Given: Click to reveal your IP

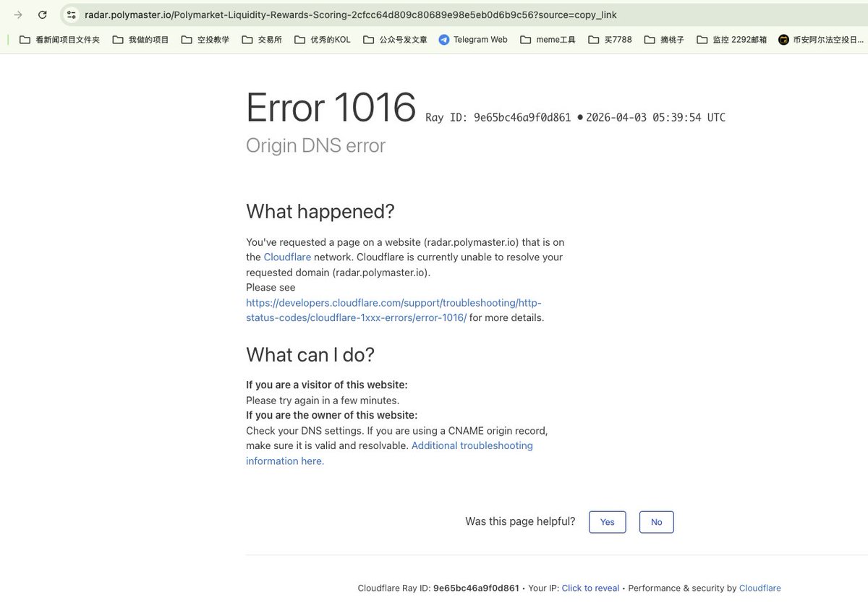Looking at the screenshot, I should tap(590, 589).
